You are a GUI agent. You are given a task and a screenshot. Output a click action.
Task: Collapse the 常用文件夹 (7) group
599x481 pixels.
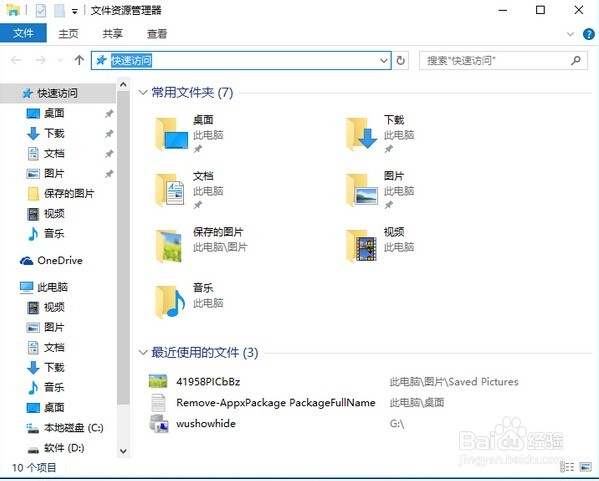(143, 92)
